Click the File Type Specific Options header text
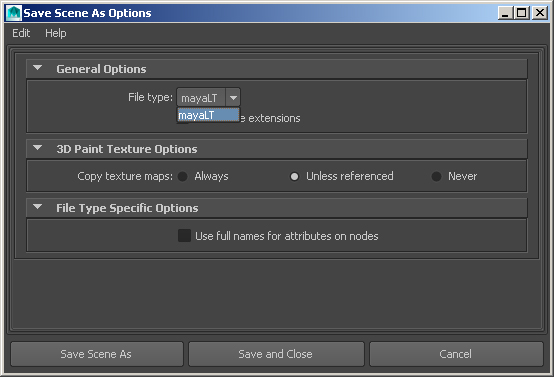Screen dimensions: 554x377 [x=127, y=208]
